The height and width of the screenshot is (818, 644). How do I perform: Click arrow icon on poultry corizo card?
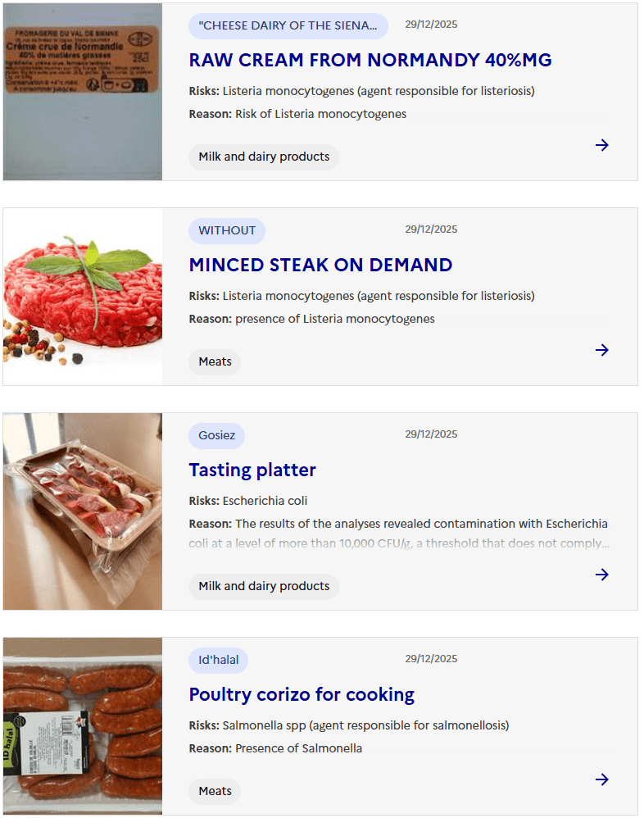(x=602, y=779)
